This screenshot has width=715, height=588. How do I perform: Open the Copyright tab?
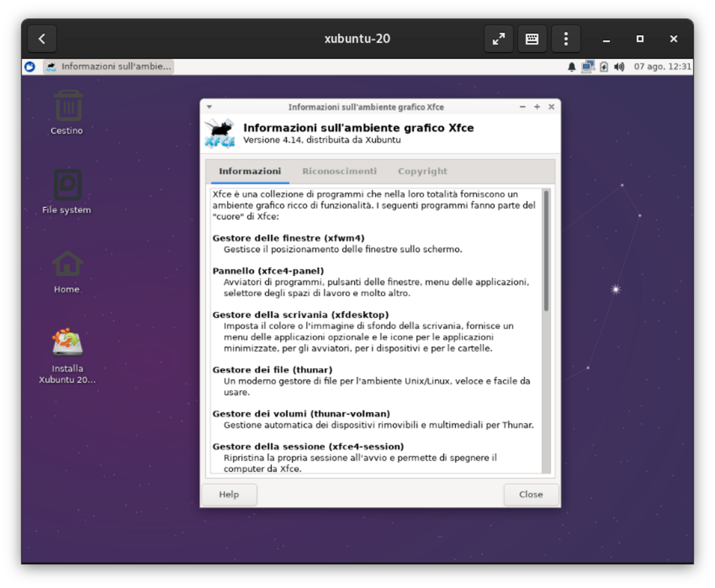click(x=422, y=171)
